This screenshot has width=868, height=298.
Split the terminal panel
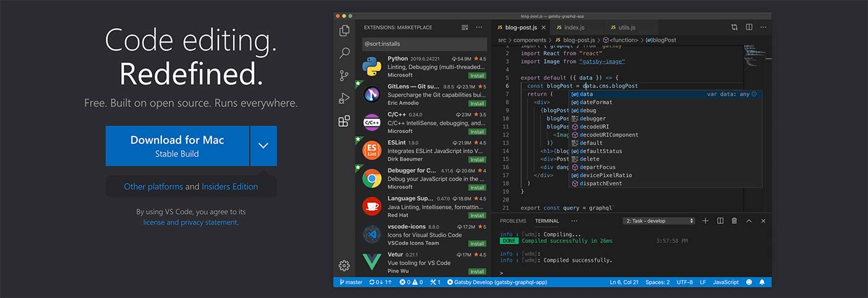720,221
